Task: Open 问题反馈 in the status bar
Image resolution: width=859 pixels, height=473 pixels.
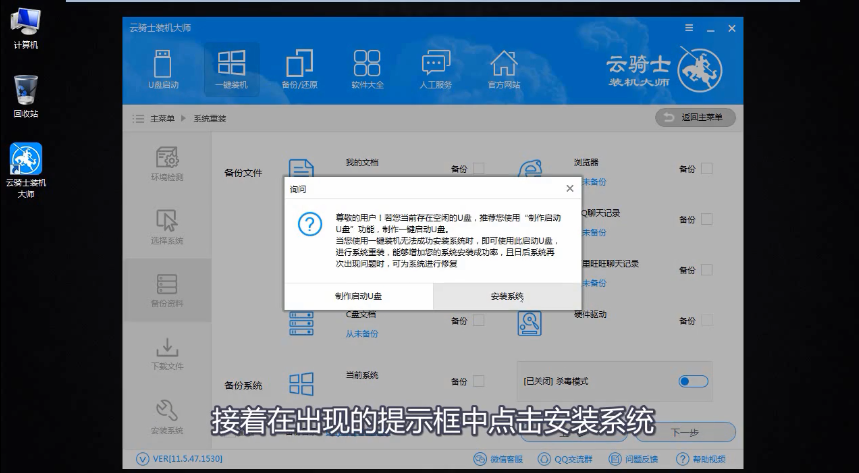Action: pos(634,459)
